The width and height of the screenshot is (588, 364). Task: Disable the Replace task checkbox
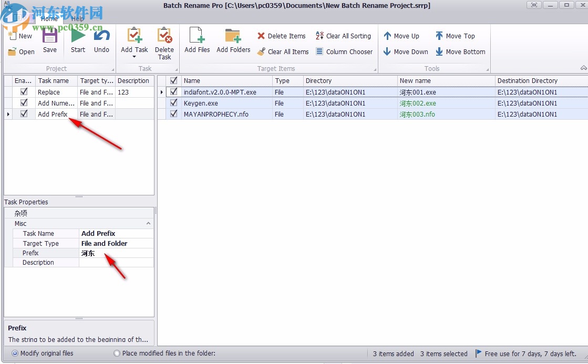tap(24, 91)
